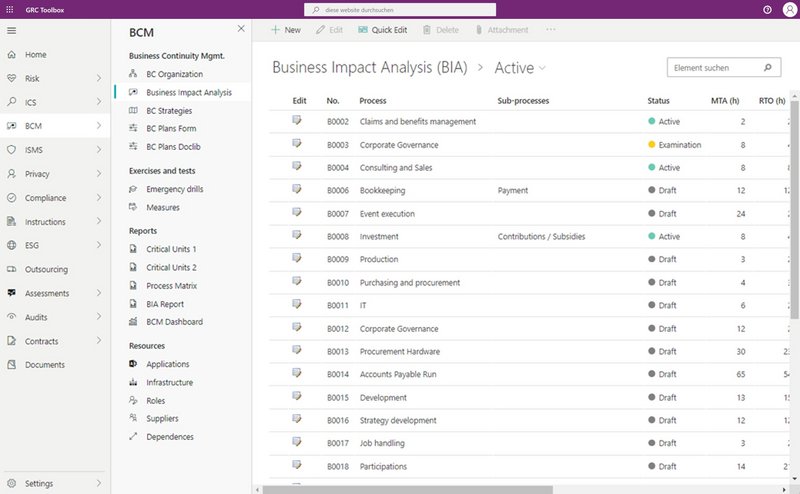The width and height of the screenshot is (800, 494).
Task: Open the app launcher waffle icon
Action: point(10,9)
